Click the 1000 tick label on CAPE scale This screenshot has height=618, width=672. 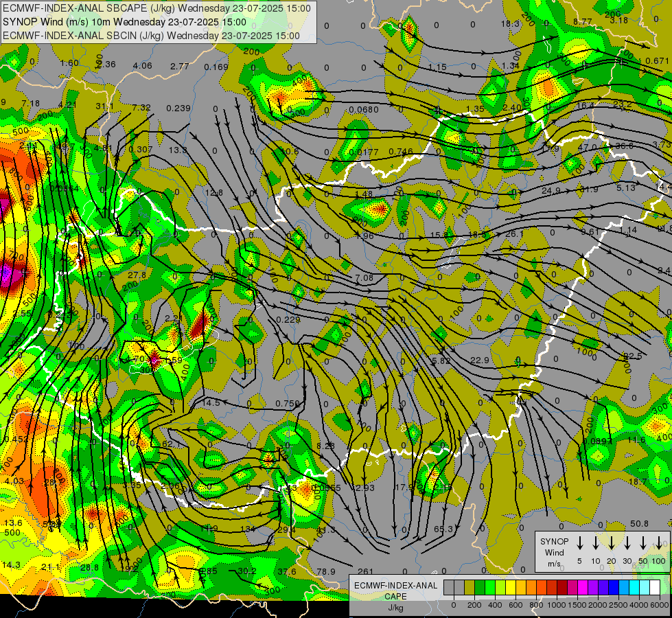pos(557,605)
